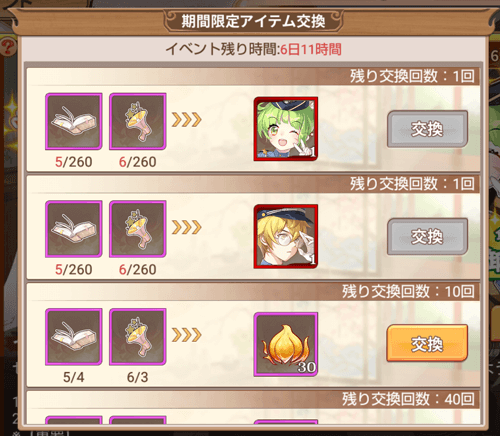Tap the 残り交換回数：40回 header bar

point(253,399)
